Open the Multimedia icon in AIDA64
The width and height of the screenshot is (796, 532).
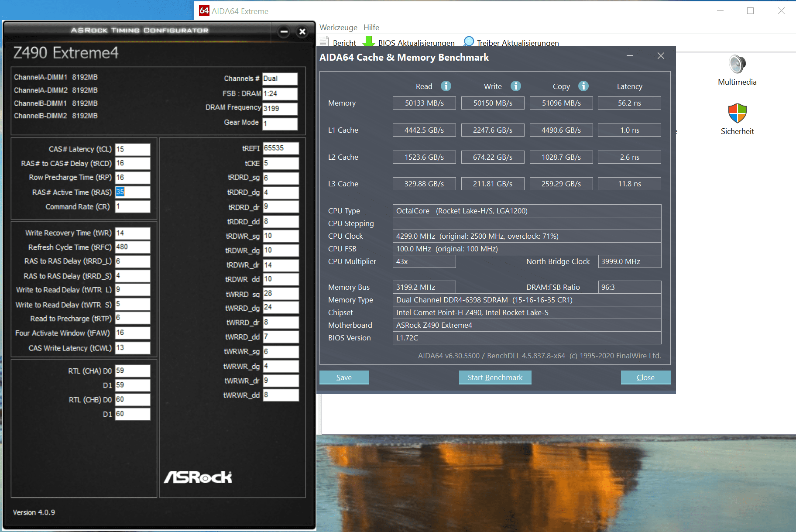pos(737,64)
